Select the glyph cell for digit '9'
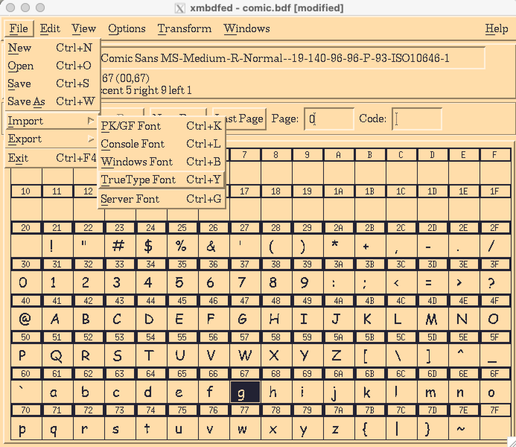 coord(307,283)
